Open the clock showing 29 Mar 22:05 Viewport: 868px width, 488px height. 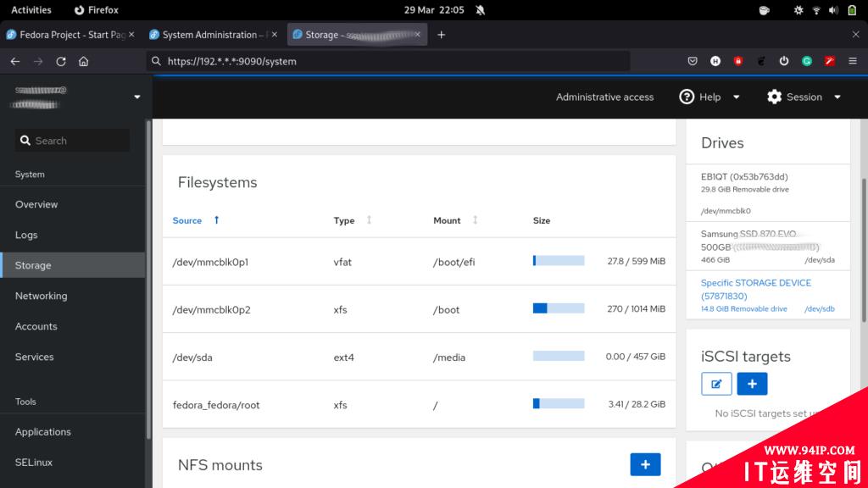(434, 10)
